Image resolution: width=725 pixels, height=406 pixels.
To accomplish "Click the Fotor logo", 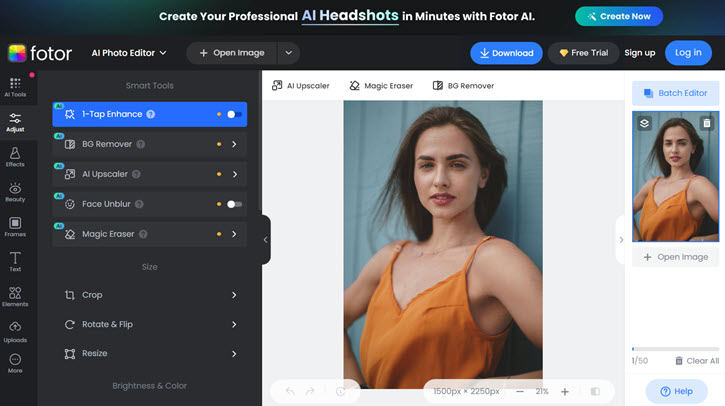I will click(x=40, y=53).
